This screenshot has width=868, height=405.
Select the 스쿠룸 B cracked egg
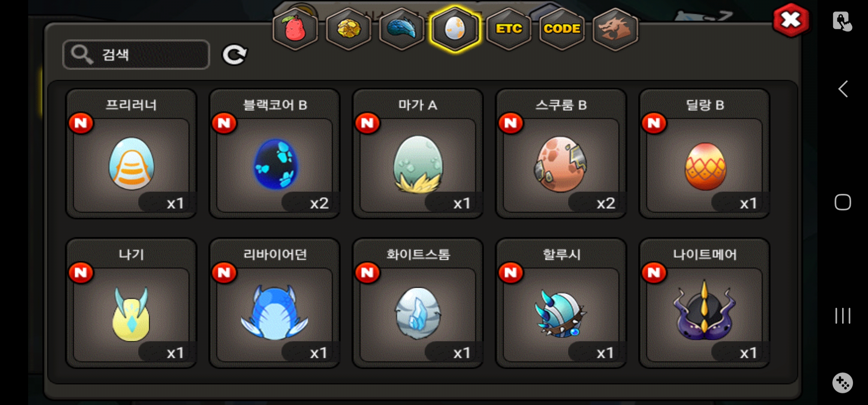click(561, 154)
